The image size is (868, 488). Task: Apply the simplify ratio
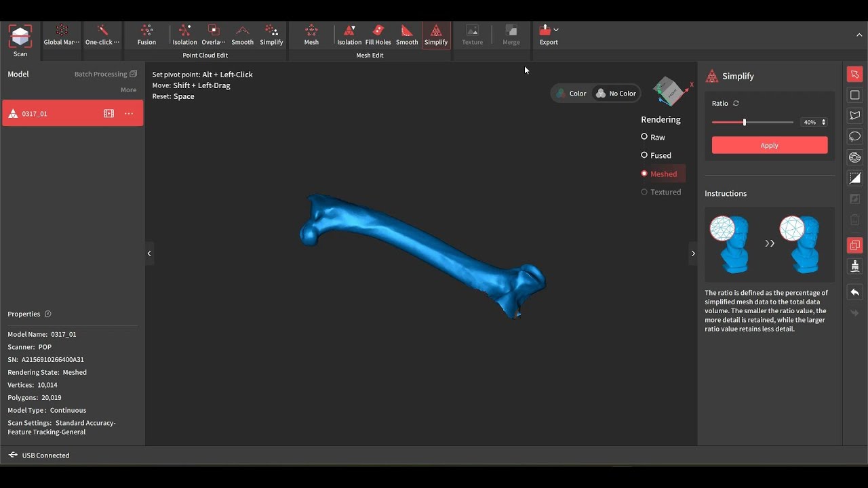point(770,145)
